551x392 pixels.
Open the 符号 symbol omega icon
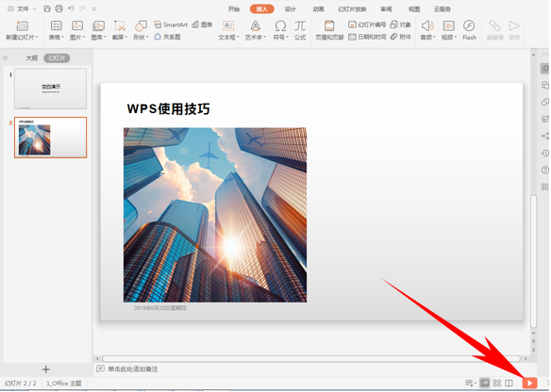pos(280,26)
